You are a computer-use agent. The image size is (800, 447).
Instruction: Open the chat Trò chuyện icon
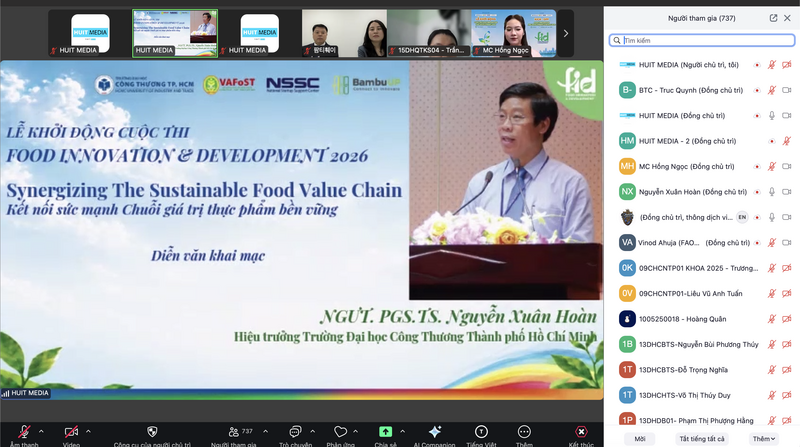pos(295,432)
